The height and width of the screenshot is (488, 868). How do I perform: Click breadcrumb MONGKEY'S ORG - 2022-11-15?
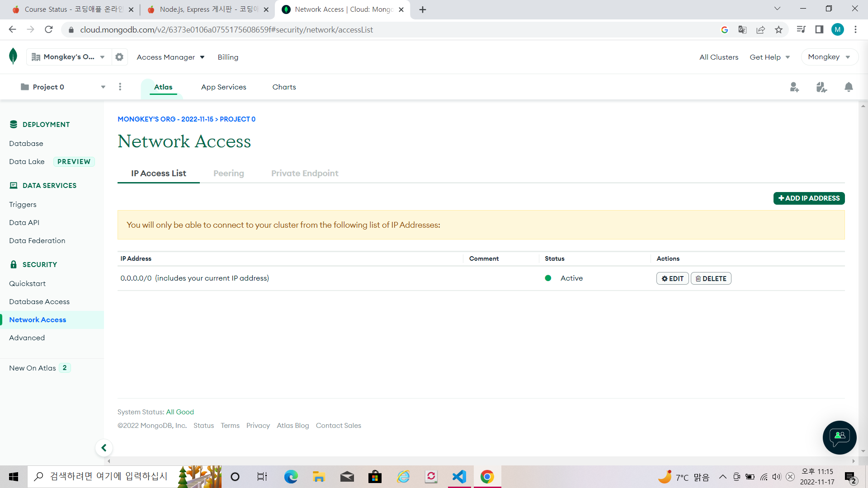(165, 119)
